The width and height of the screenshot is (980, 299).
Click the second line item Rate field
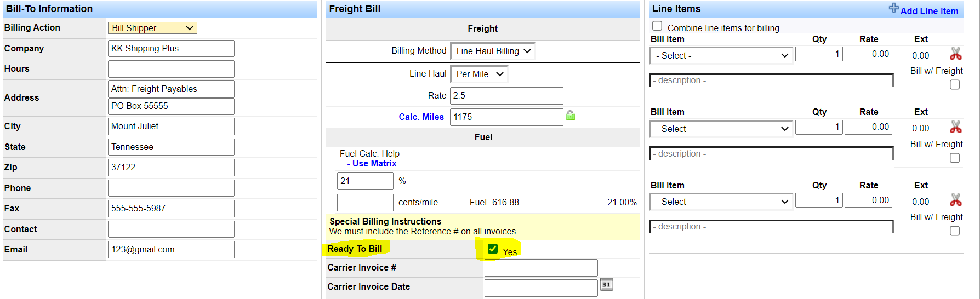(869, 127)
